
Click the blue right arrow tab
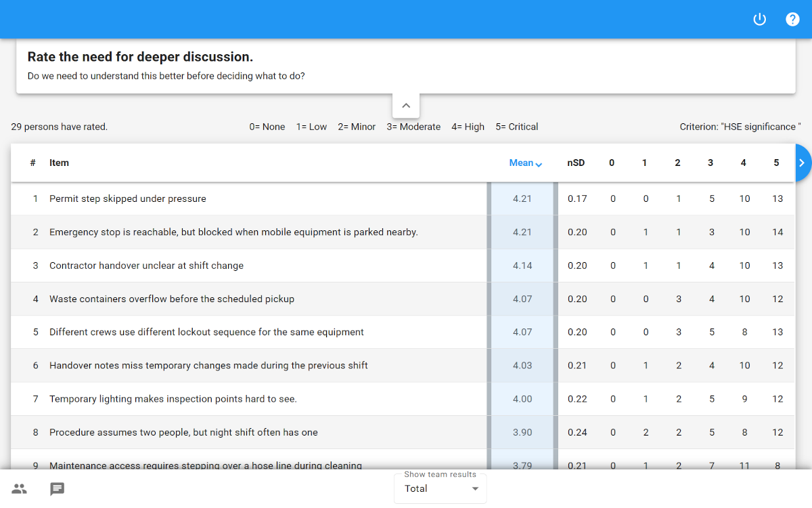point(802,163)
